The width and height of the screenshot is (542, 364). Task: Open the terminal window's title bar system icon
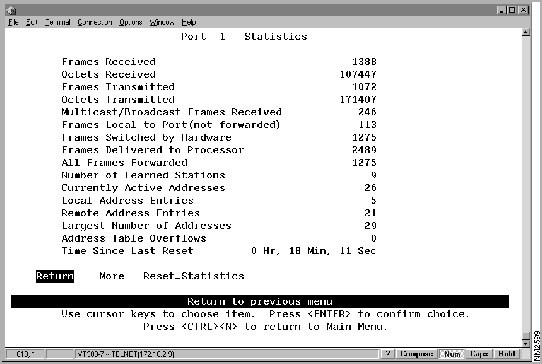pyautogui.click(x=11, y=10)
